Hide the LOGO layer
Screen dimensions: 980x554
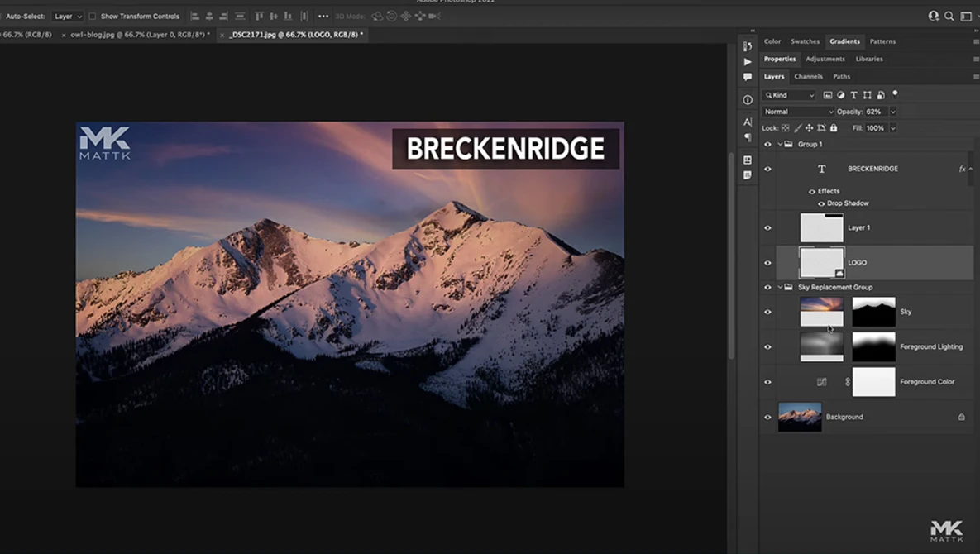[767, 263]
